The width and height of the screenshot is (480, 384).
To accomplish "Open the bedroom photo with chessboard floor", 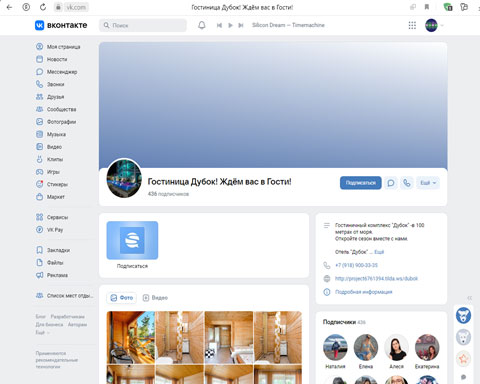I will pos(229,337).
